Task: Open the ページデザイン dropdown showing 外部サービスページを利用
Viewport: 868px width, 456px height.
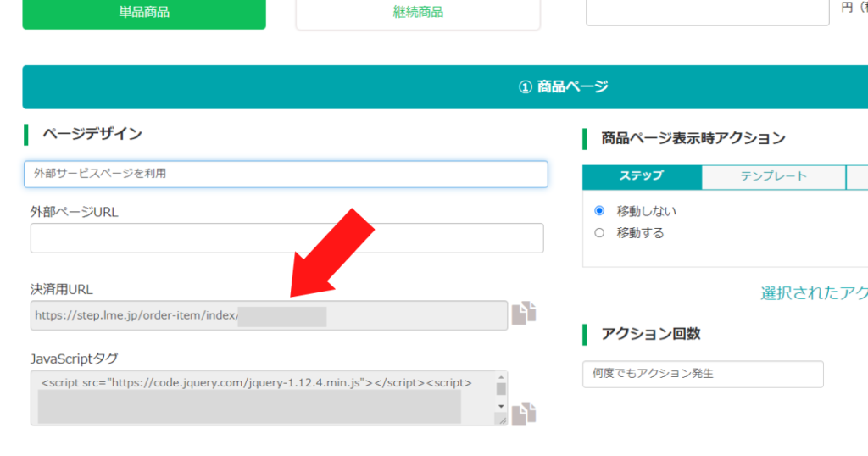Action: 286,174
